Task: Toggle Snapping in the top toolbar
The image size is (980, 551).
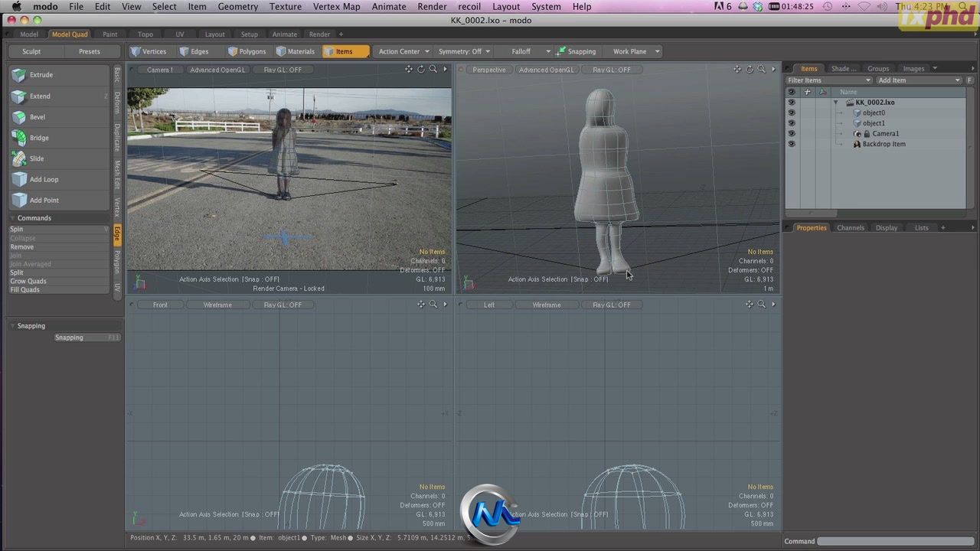Action: 577,51
